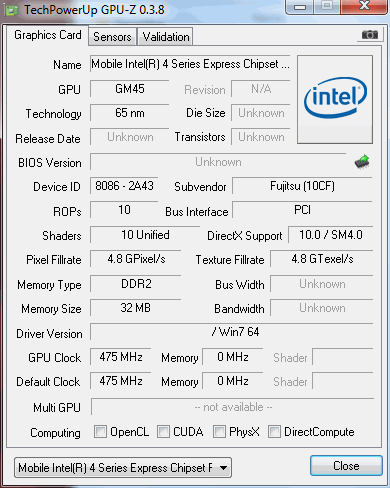The height and width of the screenshot is (488, 390).
Task: Click the TechPowerUp GPU-Z 0.3.8 title text
Action: coord(94,10)
